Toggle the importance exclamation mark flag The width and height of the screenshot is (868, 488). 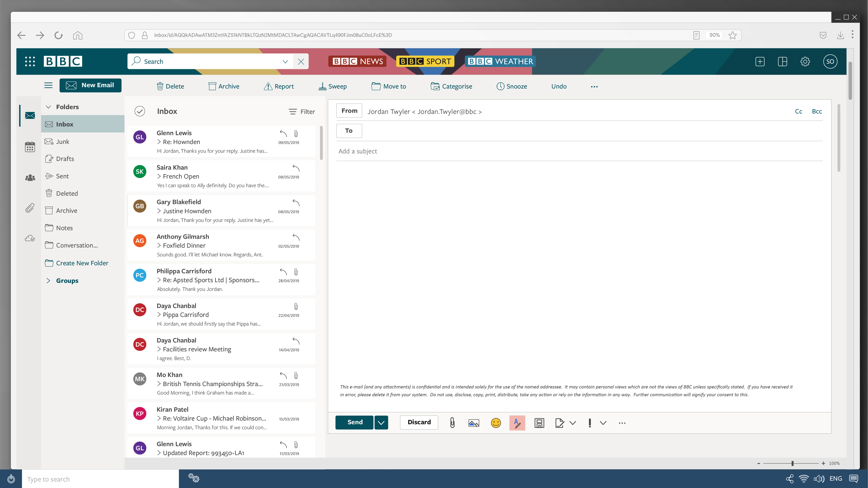(590, 423)
